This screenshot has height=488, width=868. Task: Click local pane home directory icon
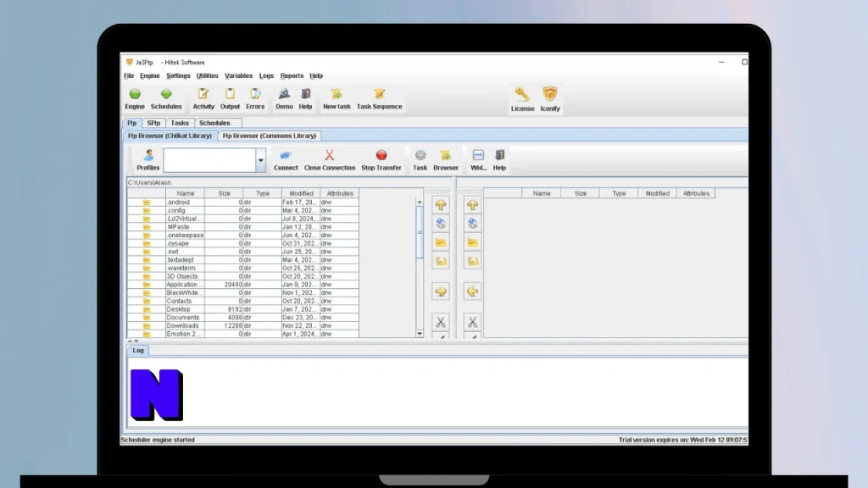point(441,224)
